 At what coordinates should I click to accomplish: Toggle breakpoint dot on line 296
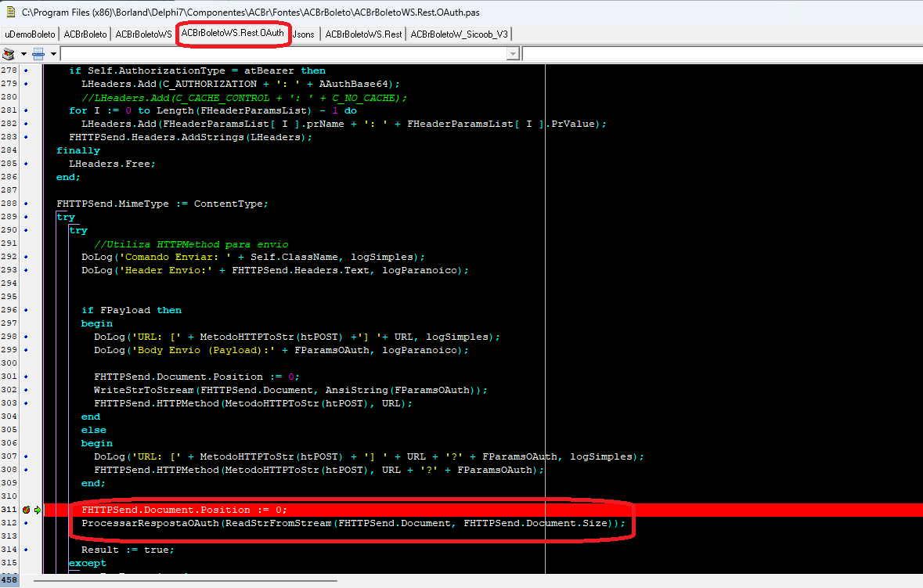(26, 309)
